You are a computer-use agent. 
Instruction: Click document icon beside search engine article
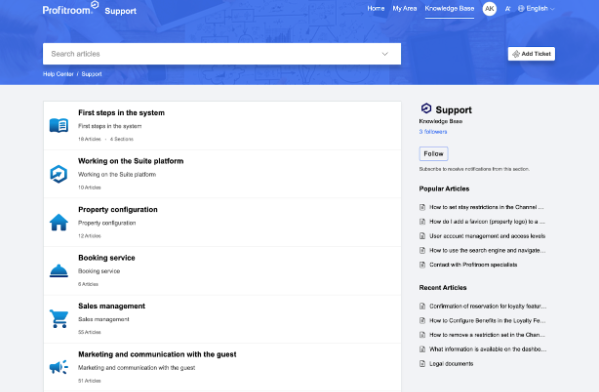click(422, 251)
